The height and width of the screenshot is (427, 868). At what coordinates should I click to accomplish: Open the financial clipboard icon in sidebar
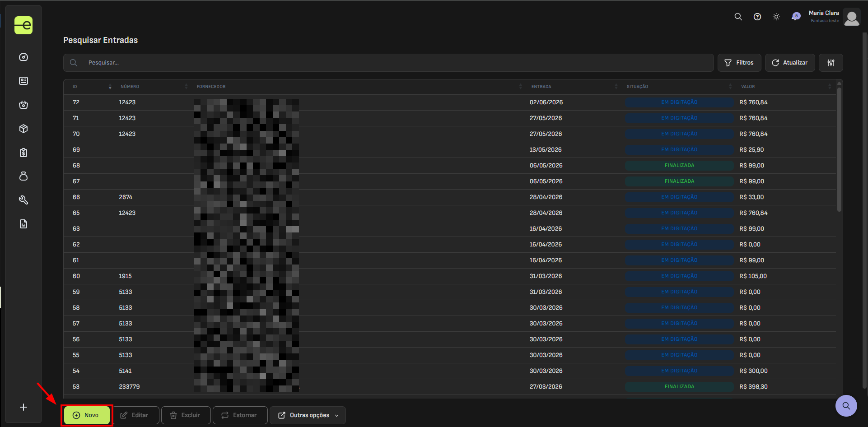click(x=23, y=153)
